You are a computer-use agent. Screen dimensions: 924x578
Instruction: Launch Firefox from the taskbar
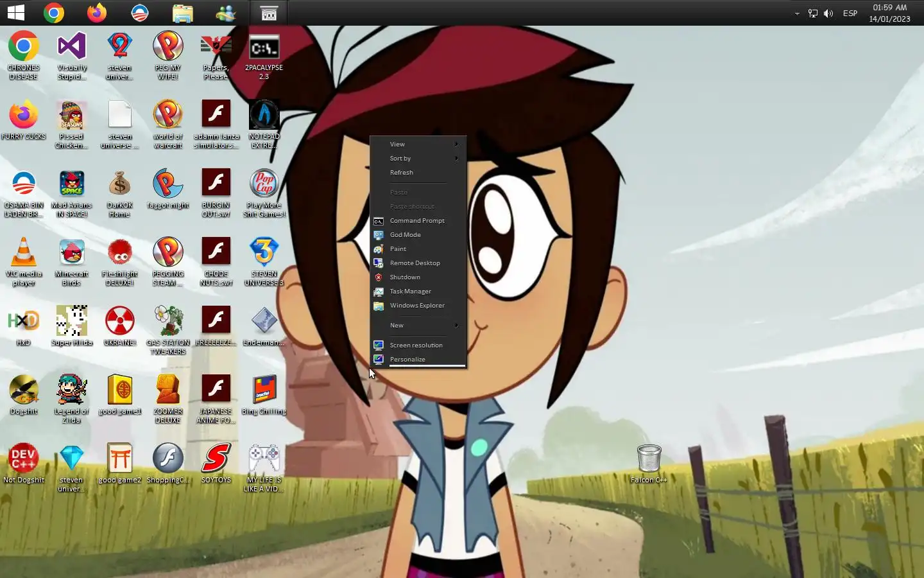pos(97,13)
